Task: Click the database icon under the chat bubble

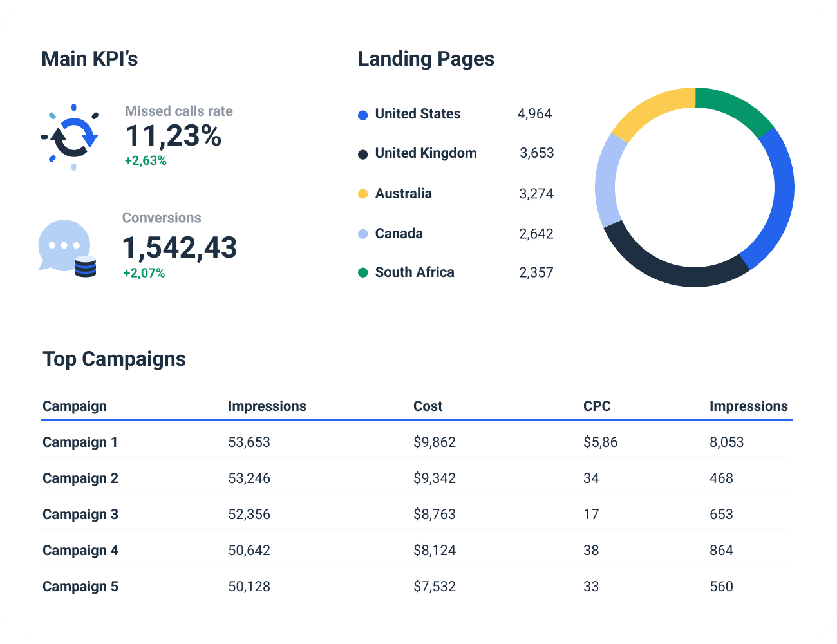Action: pyautogui.click(x=86, y=267)
